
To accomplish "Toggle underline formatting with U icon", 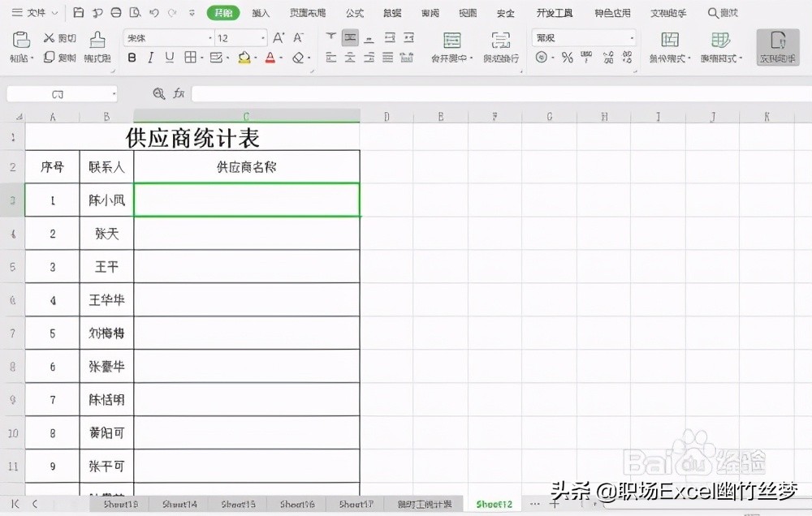I will 168,58.
